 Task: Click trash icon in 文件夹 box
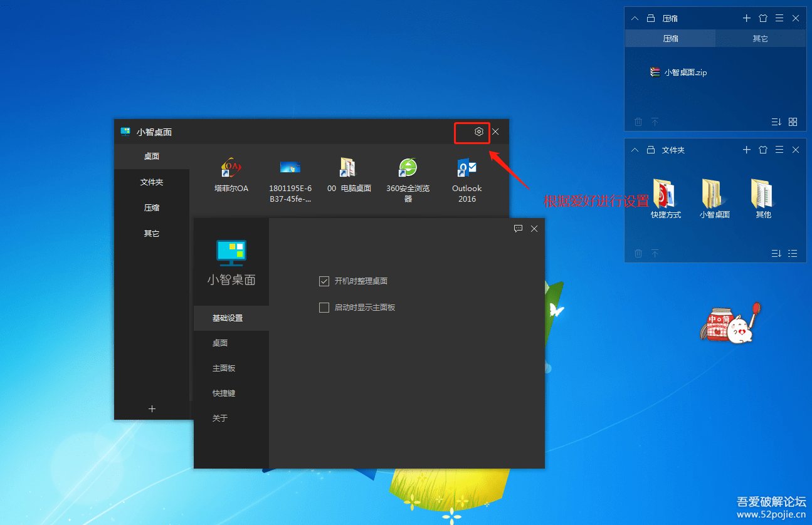pos(638,253)
